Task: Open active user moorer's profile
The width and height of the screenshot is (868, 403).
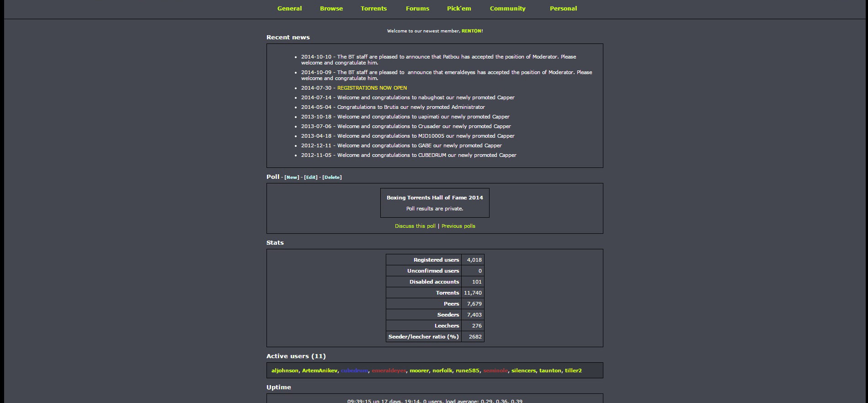Action: 419,371
